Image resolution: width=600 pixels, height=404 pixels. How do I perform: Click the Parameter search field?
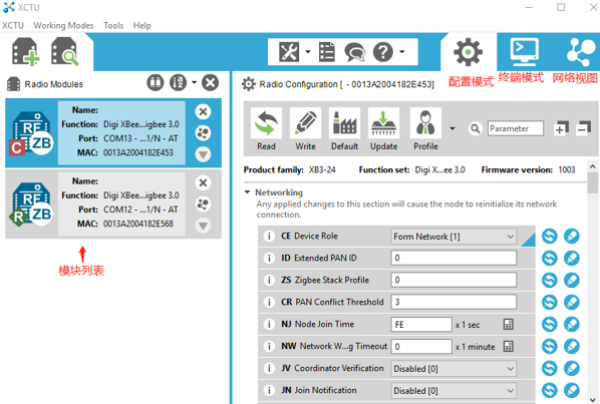pos(516,129)
